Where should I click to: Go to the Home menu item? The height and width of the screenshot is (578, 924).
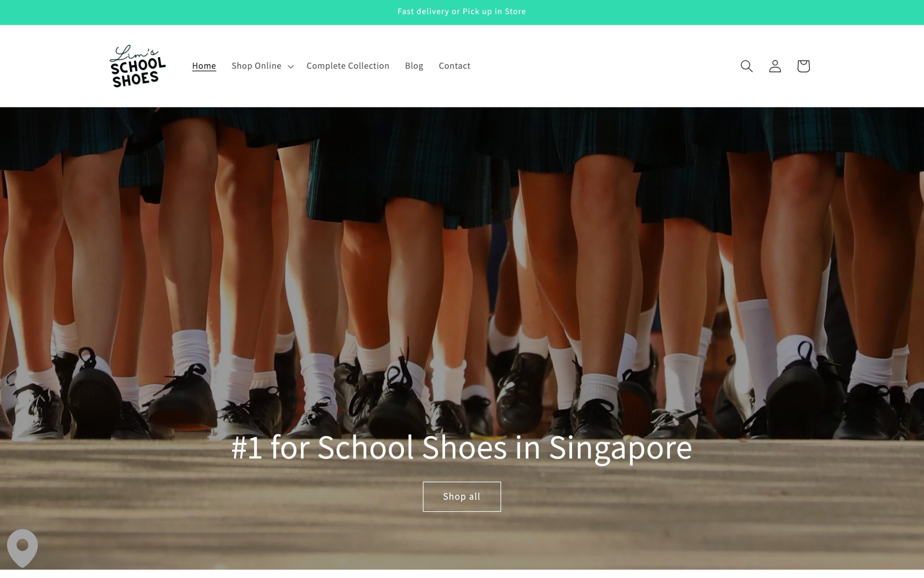coord(204,66)
